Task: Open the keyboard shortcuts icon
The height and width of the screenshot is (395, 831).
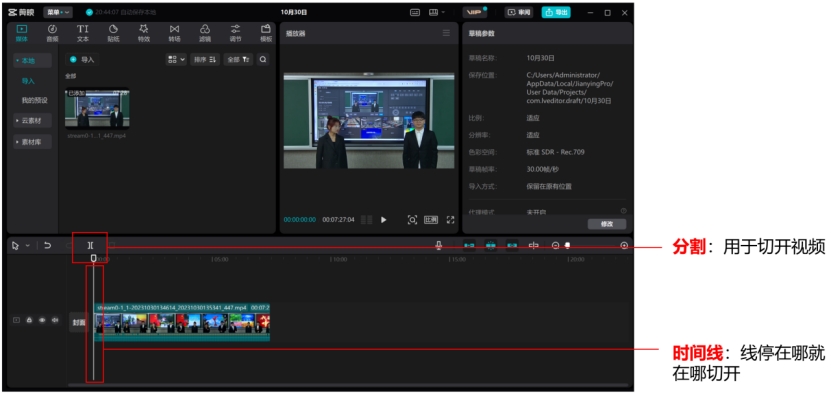Action: pyautogui.click(x=415, y=12)
